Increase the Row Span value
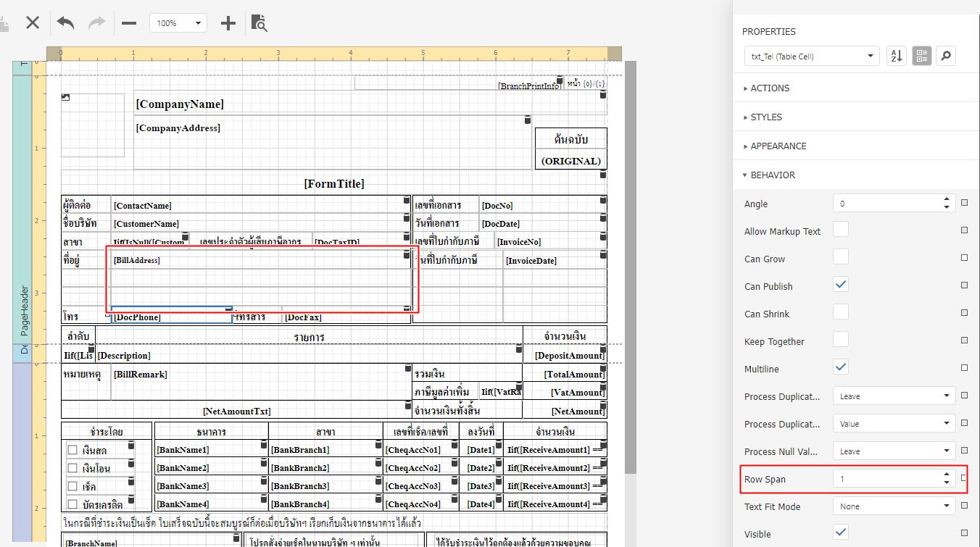Viewport: 980px width, 547px height. click(947, 475)
